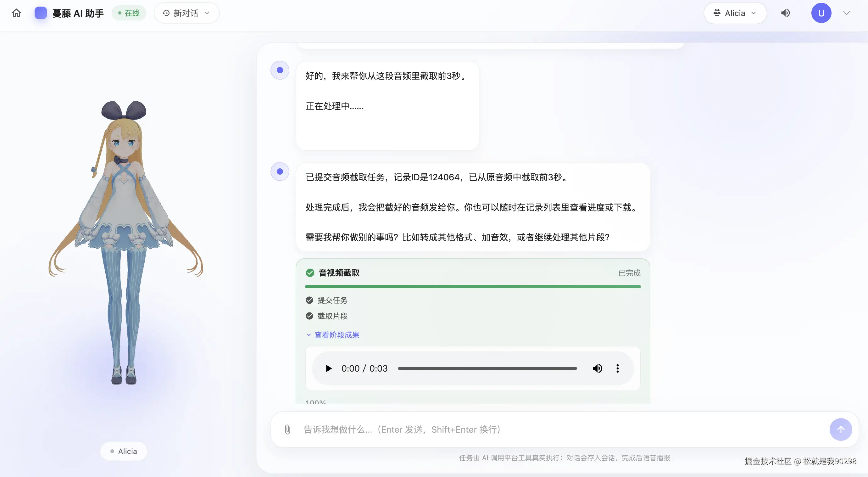Collapse 查看阶段成果 section
868x477 pixels.
(x=333, y=335)
